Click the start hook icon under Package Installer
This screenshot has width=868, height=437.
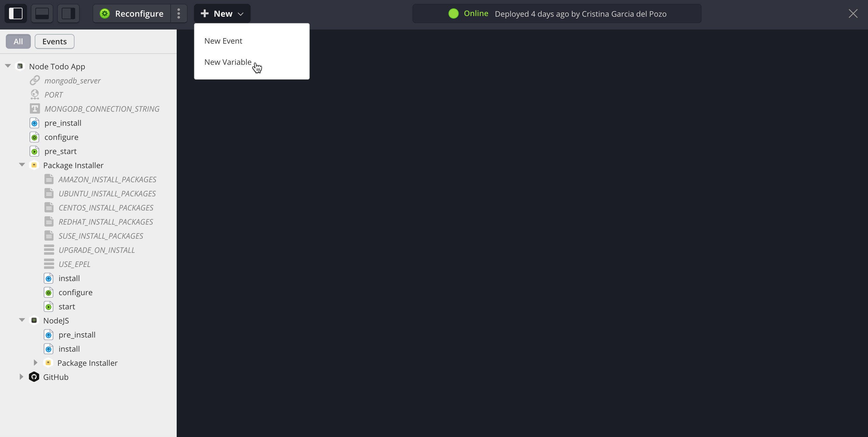[49, 306]
